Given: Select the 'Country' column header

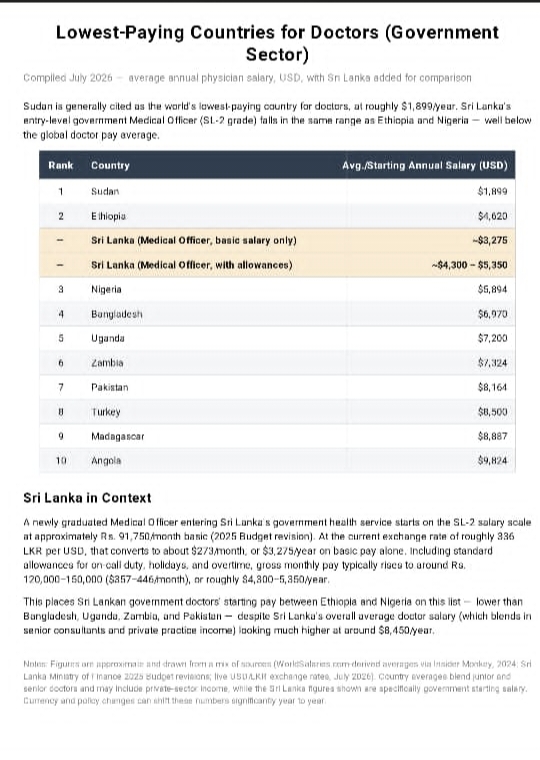Looking at the screenshot, I should 111,165.
